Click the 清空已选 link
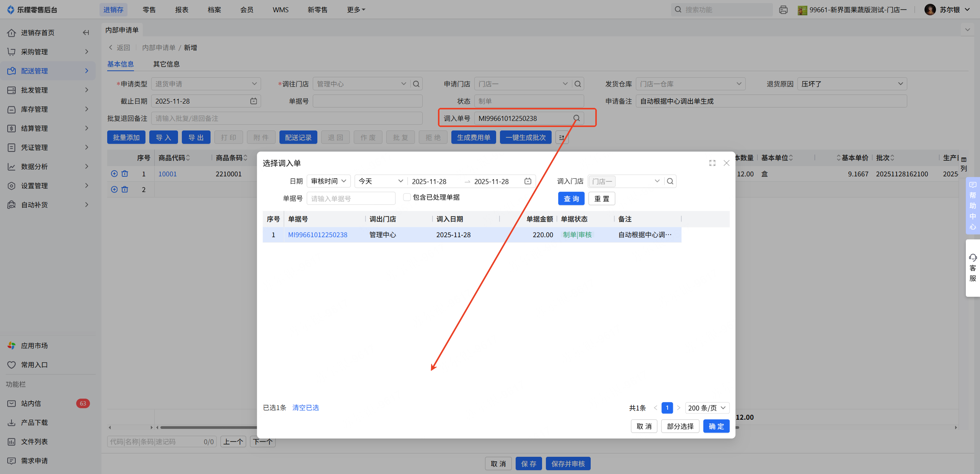Viewport: 980px width, 474px height. tap(305, 408)
